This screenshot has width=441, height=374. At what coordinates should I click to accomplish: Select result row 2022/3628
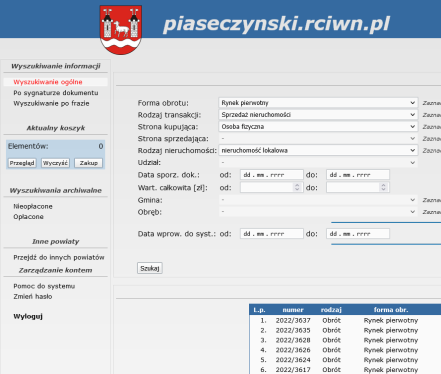345,340
